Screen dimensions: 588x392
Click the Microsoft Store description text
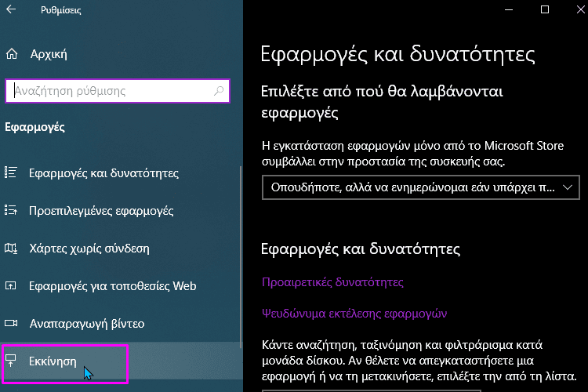click(412, 154)
